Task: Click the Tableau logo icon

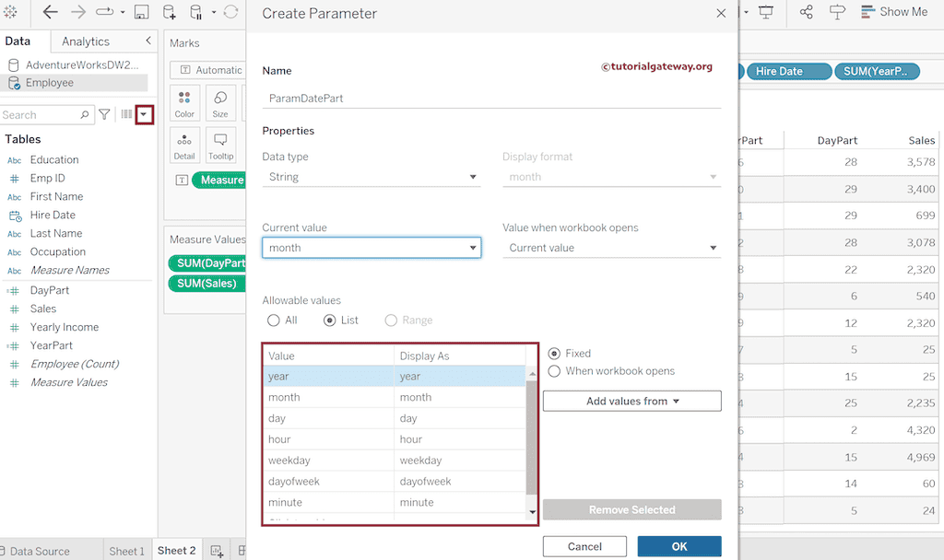Action: click(10, 11)
